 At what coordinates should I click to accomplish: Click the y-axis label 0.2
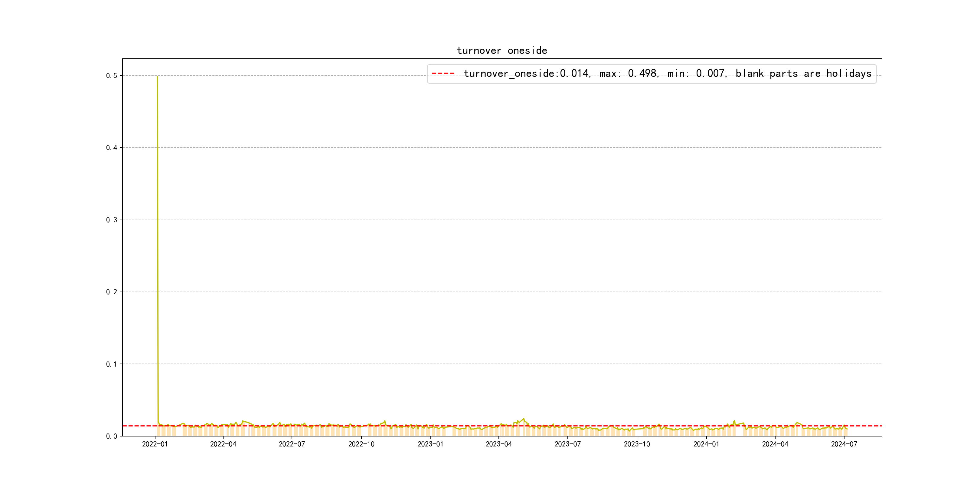pyautogui.click(x=112, y=292)
